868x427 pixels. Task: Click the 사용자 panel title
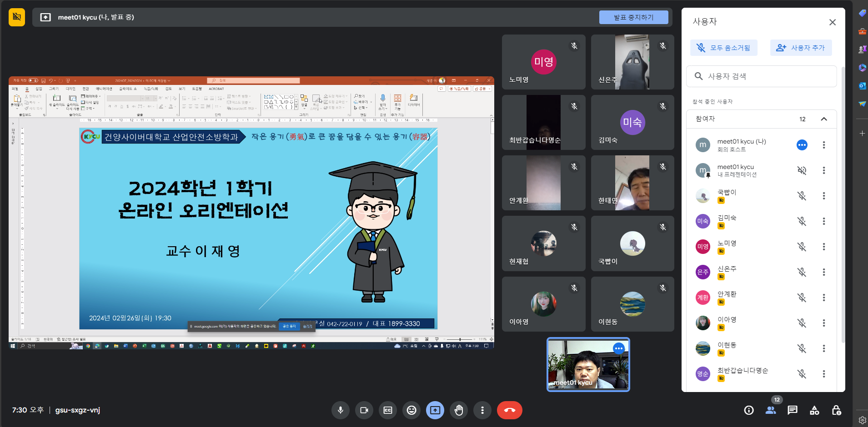(705, 22)
